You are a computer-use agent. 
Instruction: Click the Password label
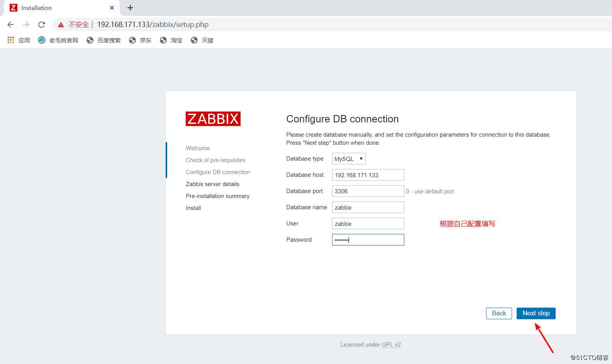tap(299, 240)
